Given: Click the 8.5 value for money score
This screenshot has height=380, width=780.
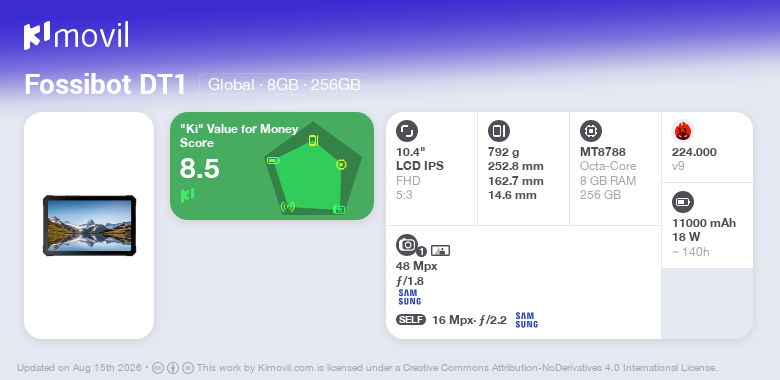Looking at the screenshot, I should [x=199, y=169].
